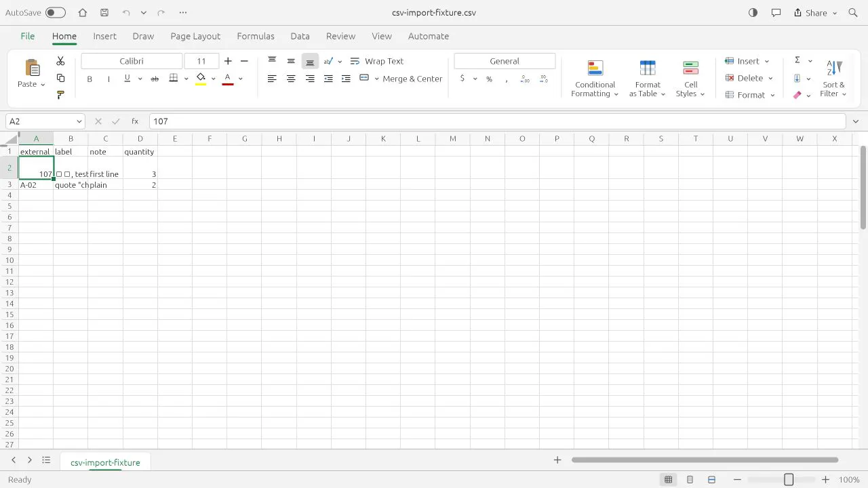The height and width of the screenshot is (488, 868).
Task: Increase font size with plus icon
Action: pyautogui.click(x=228, y=61)
